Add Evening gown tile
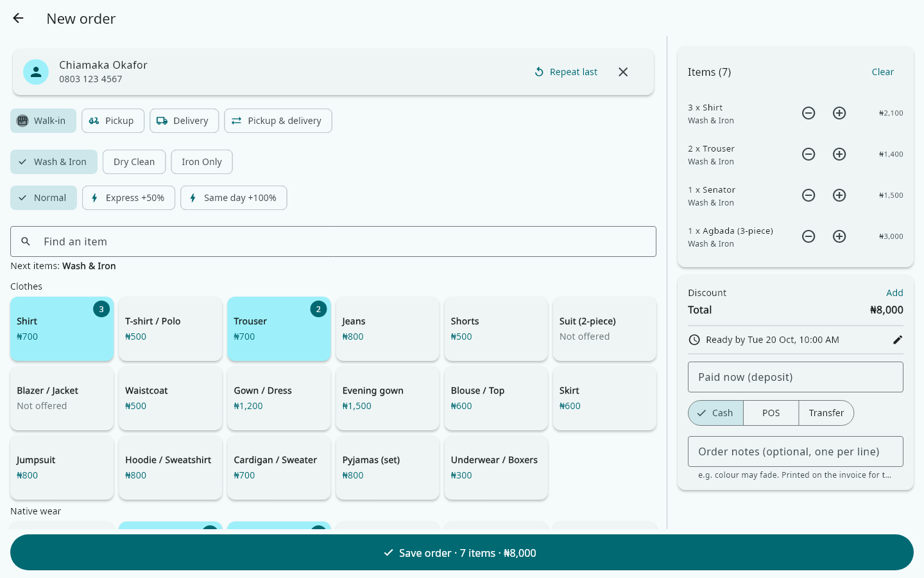 pos(388,398)
